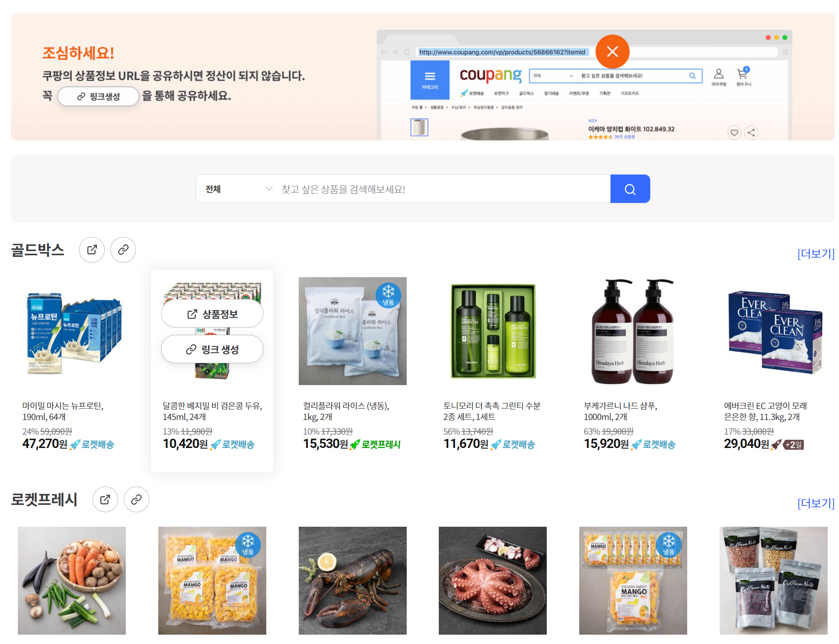Click 링크생성 pill button in warning banner
This screenshot has height=644, width=839.
coord(98,97)
